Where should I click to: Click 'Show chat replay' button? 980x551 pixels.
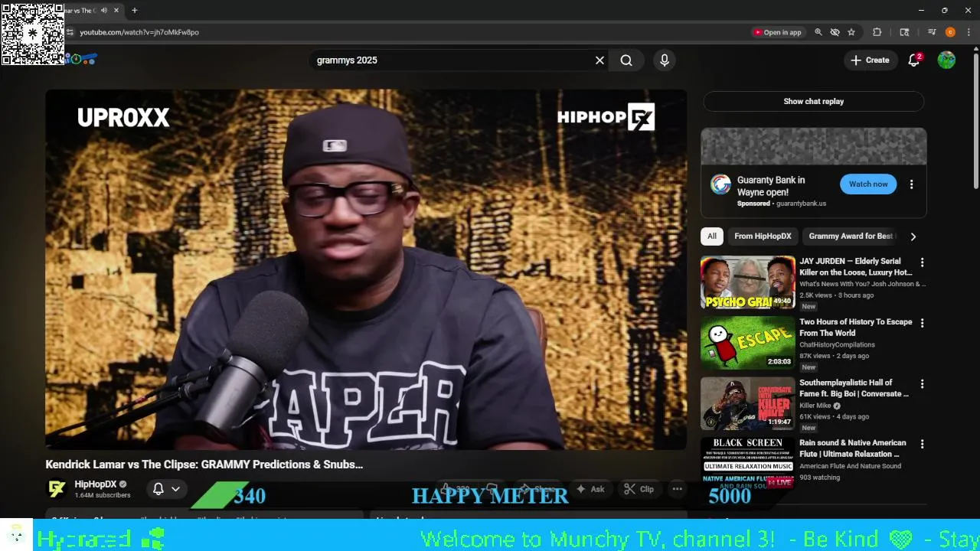pos(814,101)
